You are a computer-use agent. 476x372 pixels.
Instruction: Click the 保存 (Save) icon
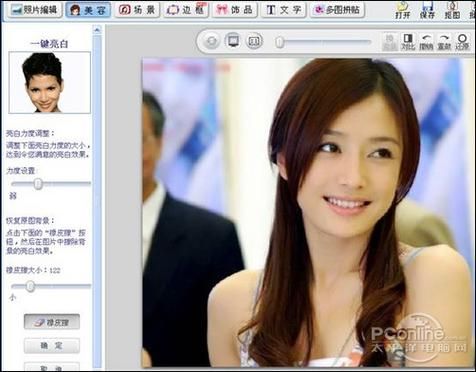(x=427, y=10)
